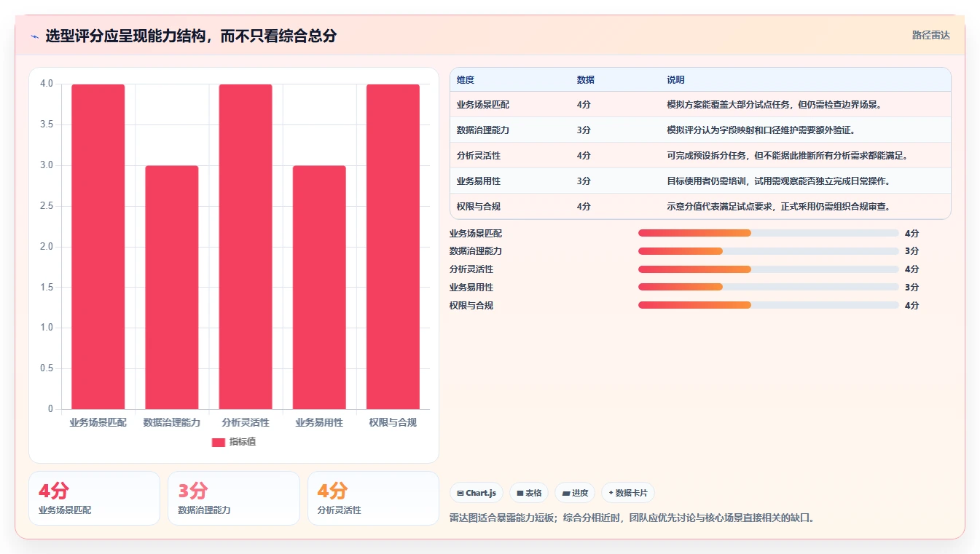Viewport: 980px width, 554px height.
Task: Click the 分析灵活性 progress bar
Action: [x=769, y=269]
